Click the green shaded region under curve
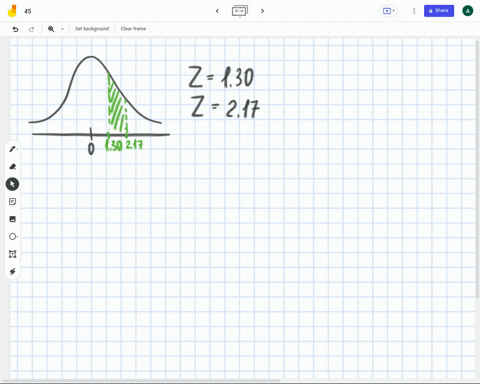This screenshot has width=480, height=384. point(117,107)
